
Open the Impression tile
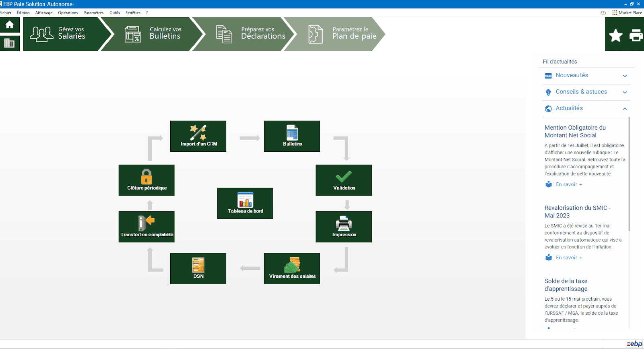click(x=344, y=227)
